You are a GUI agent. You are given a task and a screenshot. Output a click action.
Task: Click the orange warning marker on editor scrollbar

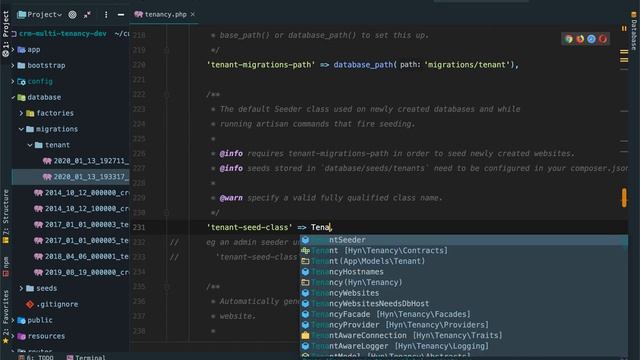point(624,198)
